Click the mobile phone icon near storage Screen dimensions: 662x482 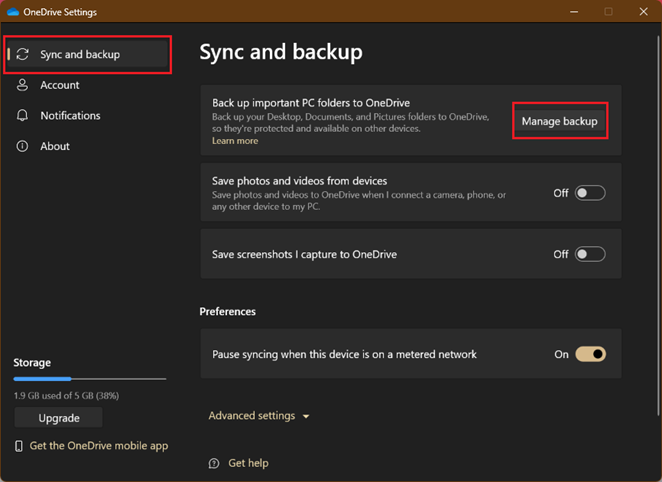19,446
